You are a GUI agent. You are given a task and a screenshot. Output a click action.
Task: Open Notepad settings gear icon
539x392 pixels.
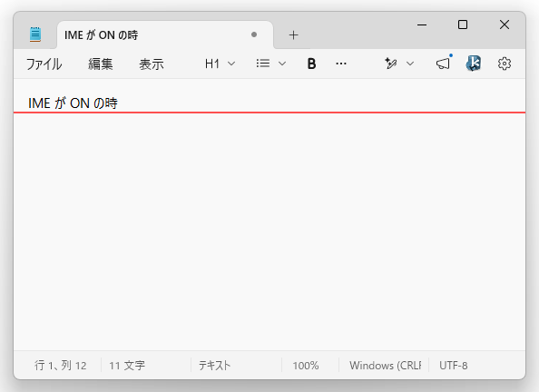pyautogui.click(x=505, y=64)
